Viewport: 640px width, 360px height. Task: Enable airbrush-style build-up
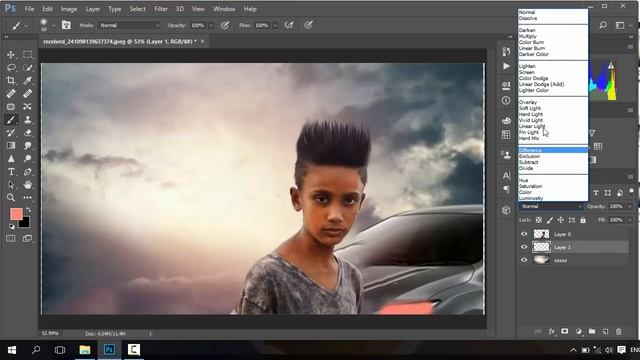[x=289, y=25]
